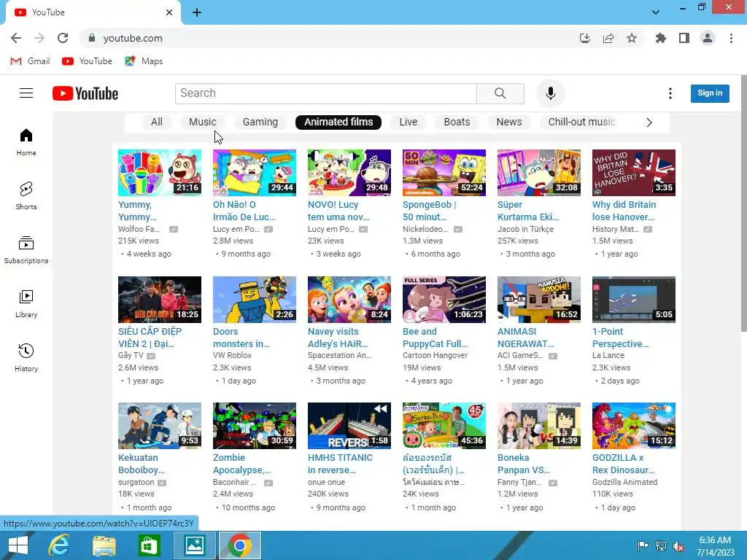Click the Godzilla Animated channel name
This screenshot has width=747, height=560.
[x=624, y=482]
